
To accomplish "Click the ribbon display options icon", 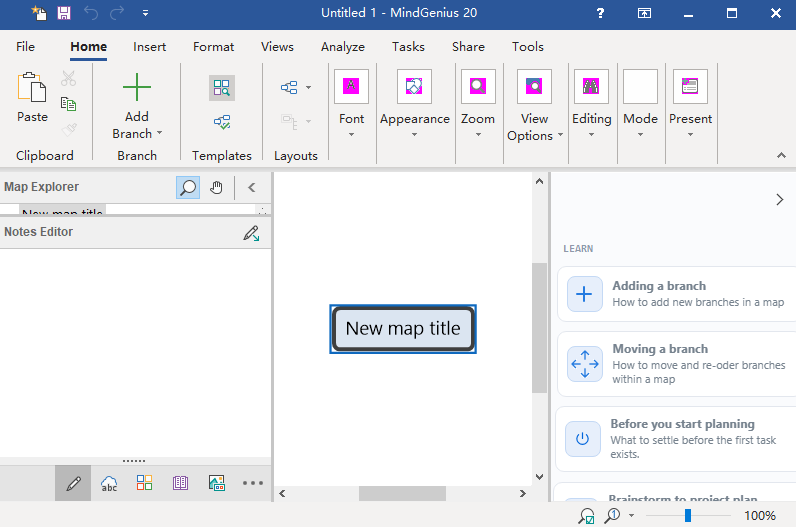I will (644, 13).
